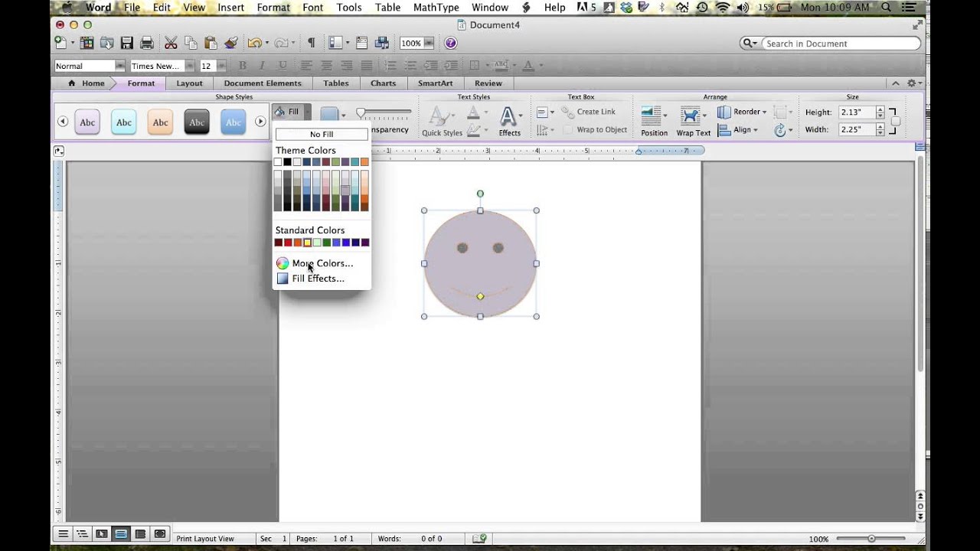Create a new blank document
The height and width of the screenshot is (551, 980).
pos(60,43)
